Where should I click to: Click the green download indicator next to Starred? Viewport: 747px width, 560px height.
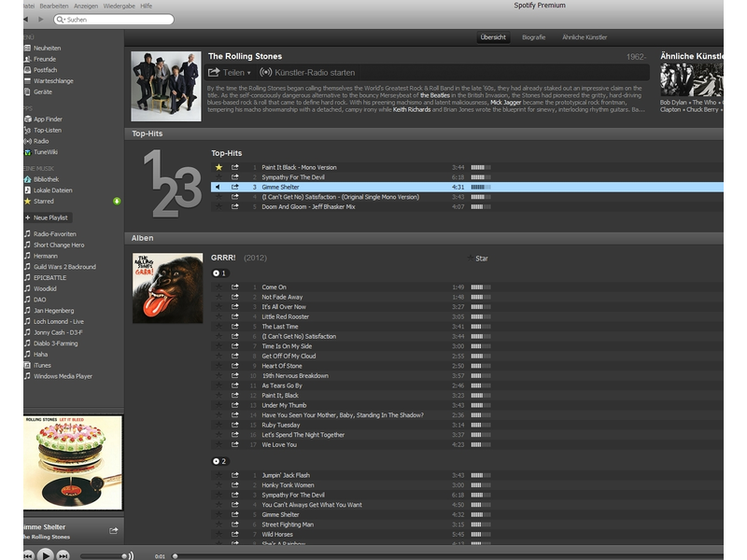(x=117, y=201)
